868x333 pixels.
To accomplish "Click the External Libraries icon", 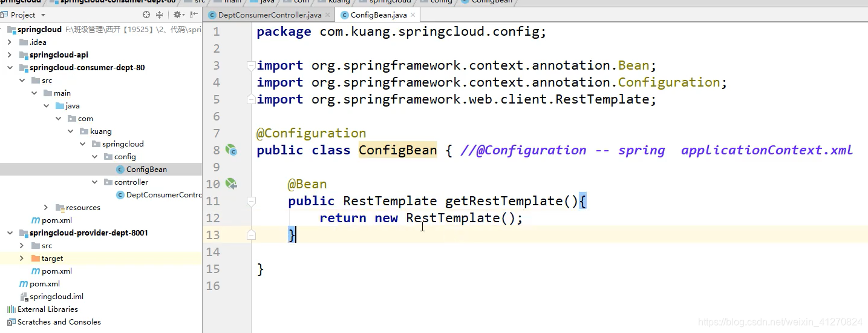I will (x=11, y=309).
